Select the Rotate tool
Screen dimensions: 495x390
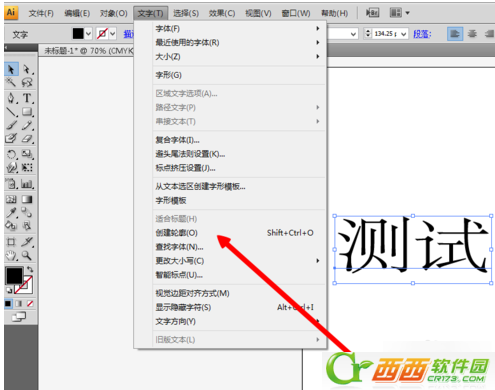pos(11,154)
